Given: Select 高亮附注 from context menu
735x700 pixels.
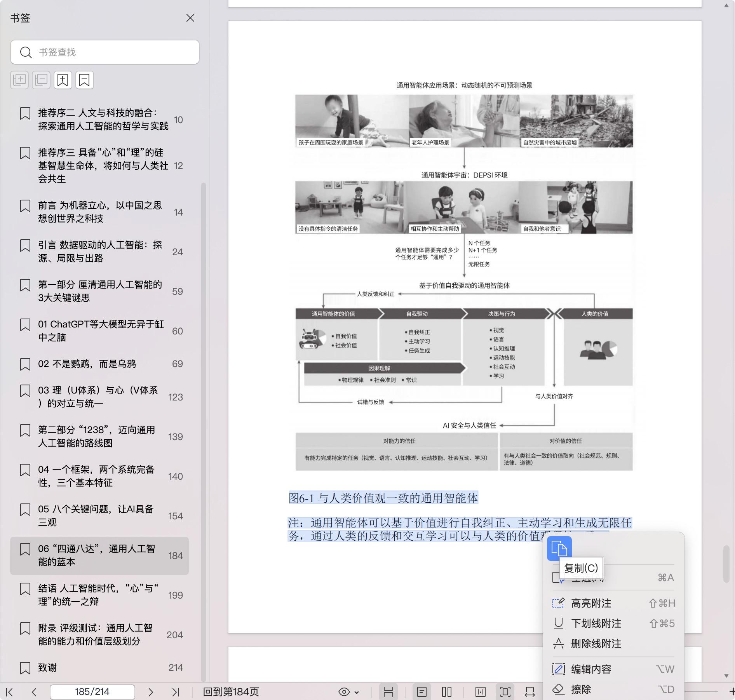Looking at the screenshot, I should [591, 603].
